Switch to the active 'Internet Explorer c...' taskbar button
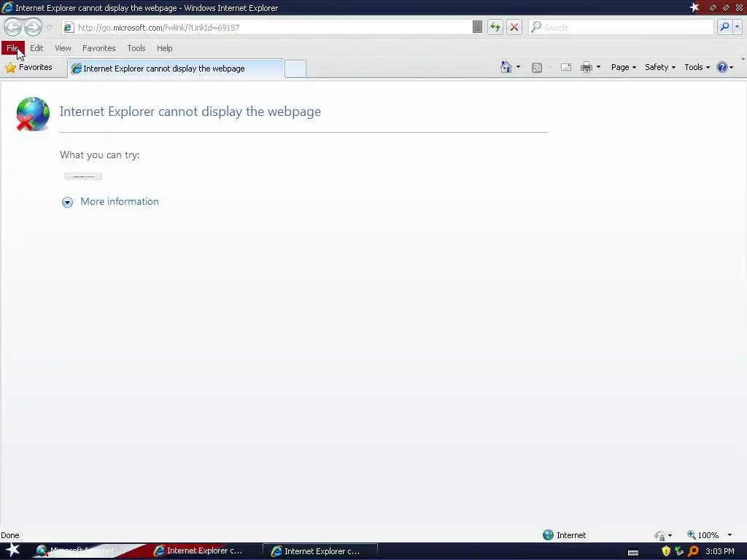 click(x=320, y=551)
